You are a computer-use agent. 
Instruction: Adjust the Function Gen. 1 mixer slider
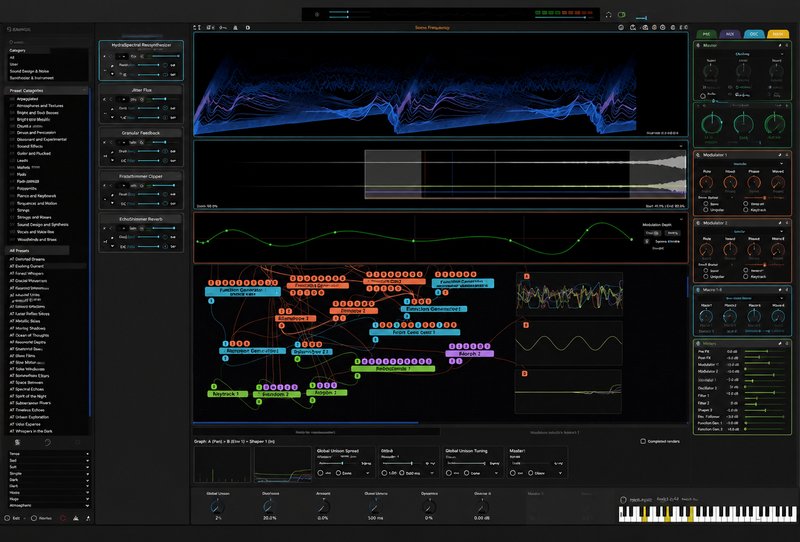coord(765,423)
